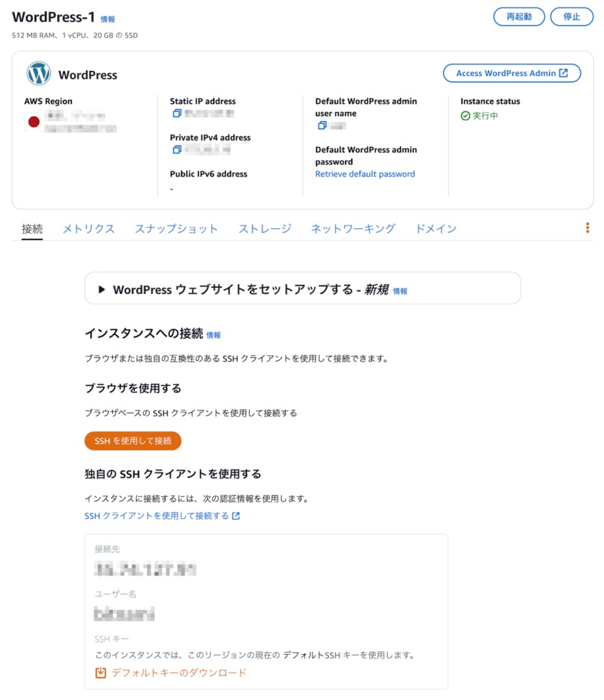Open the ドメイン tab
604x700 pixels.
point(436,229)
